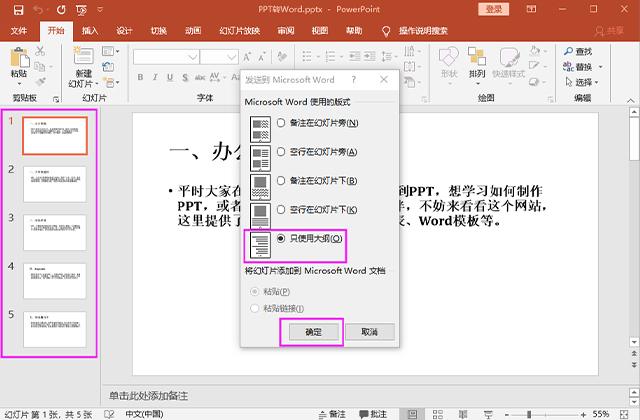
Task: Redo using the quick access toolbar
Action: 61,9
